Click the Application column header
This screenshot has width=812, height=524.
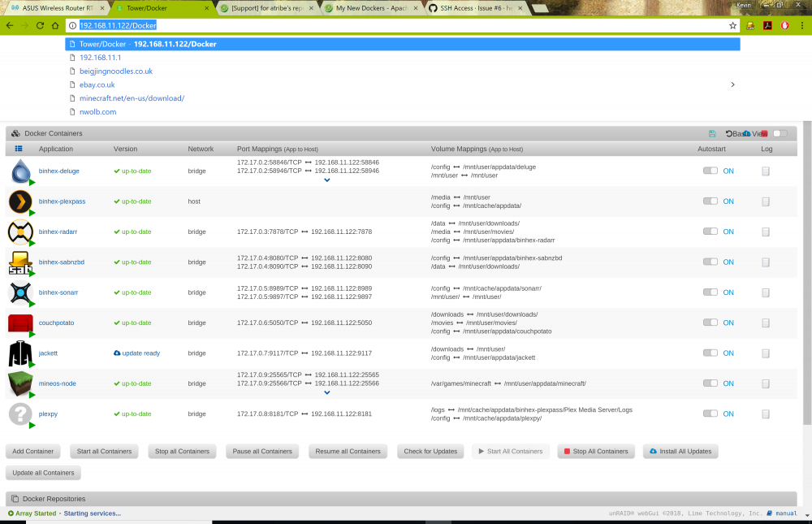(56, 149)
